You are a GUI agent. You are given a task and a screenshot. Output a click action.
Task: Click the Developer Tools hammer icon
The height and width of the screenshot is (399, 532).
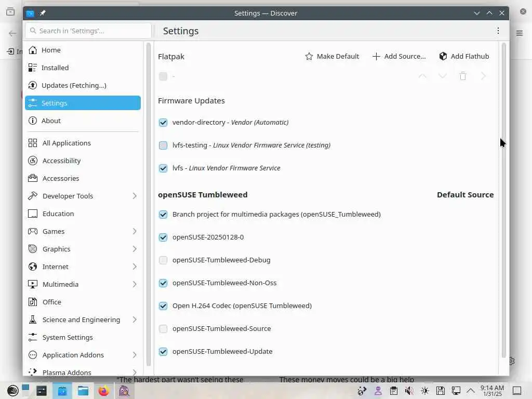tap(33, 196)
